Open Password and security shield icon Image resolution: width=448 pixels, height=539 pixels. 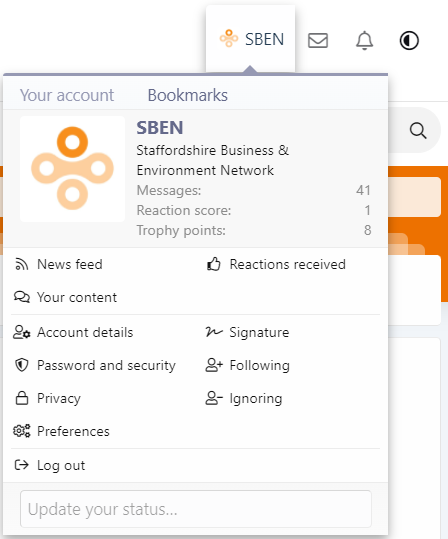click(22, 365)
